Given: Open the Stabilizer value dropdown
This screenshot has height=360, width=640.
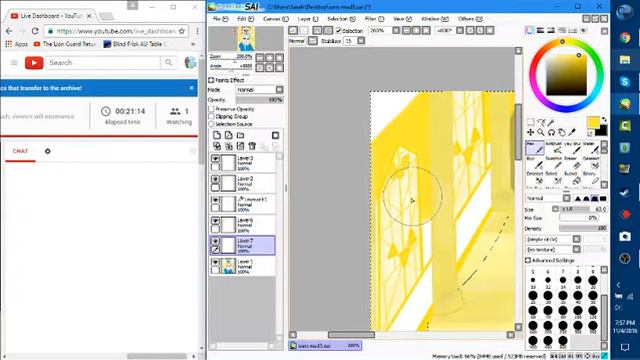Looking at the screenshot, I should point(361,41).
